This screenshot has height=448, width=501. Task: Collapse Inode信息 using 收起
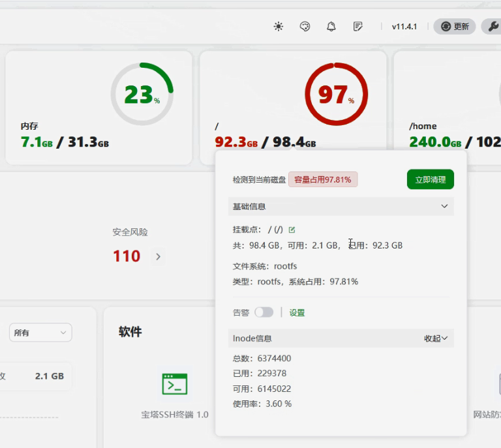436,338
